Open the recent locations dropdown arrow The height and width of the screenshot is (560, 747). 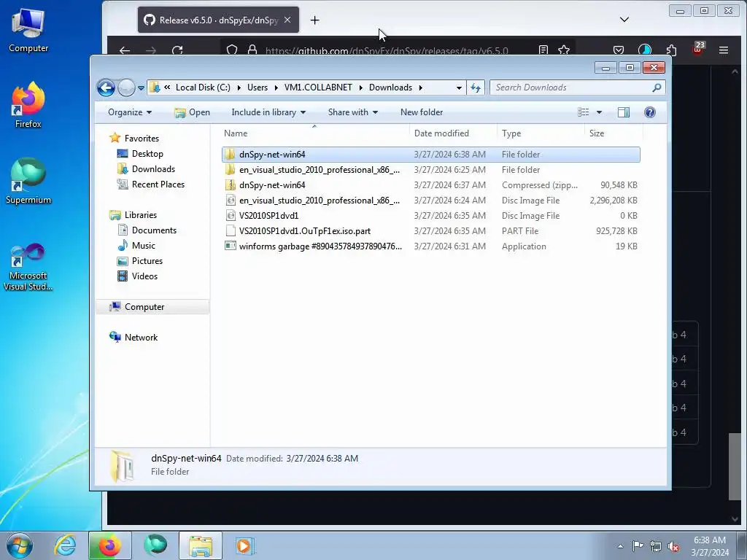141,88
